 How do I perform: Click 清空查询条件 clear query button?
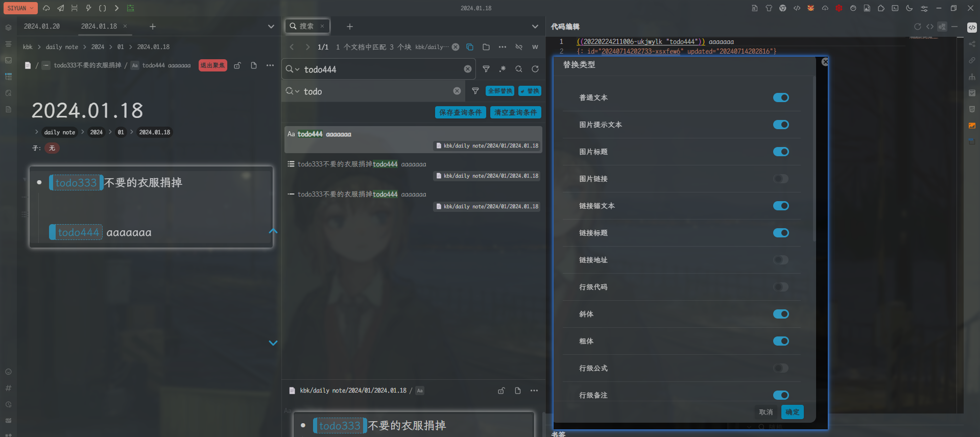516,112
